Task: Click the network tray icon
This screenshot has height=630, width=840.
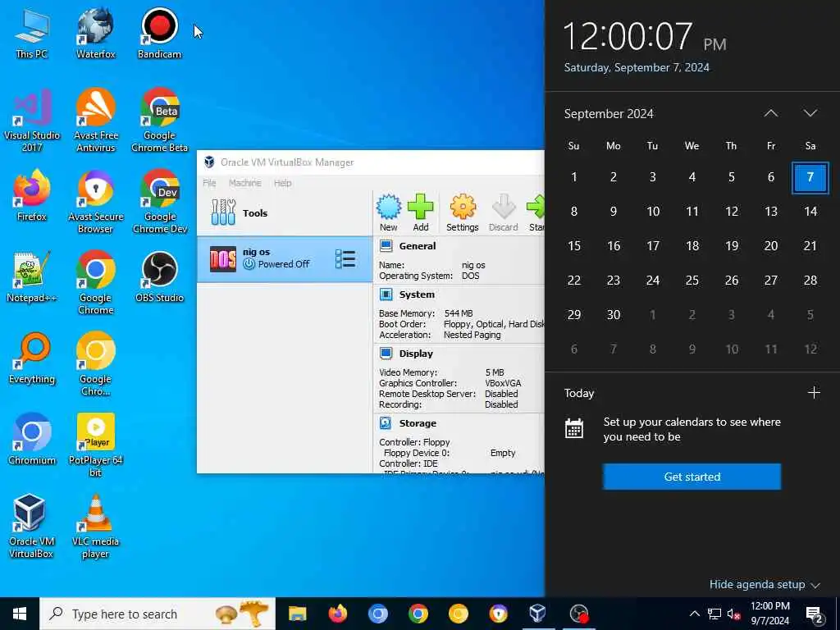Action: [x=714, y=614]
